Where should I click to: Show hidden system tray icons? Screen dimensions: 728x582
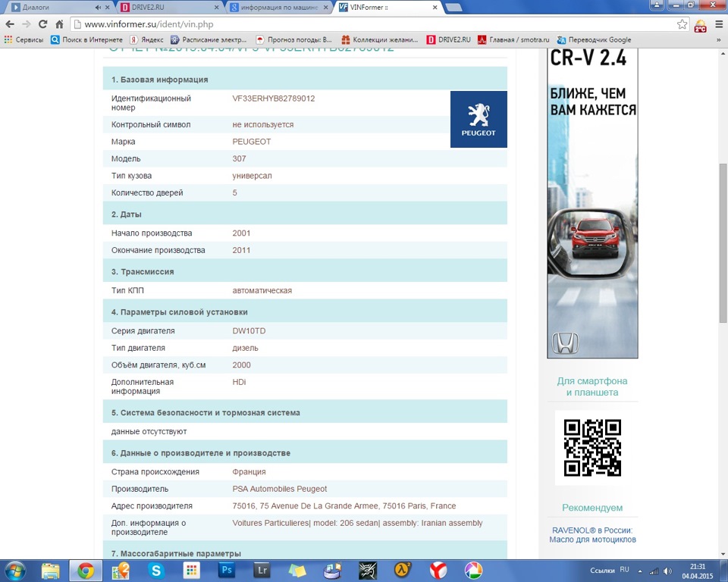click(640, 571)
